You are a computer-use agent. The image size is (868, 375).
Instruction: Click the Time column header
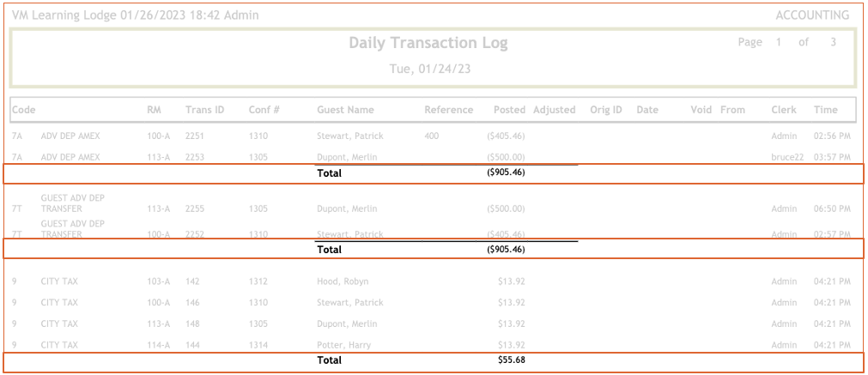(x=825, y=110)
